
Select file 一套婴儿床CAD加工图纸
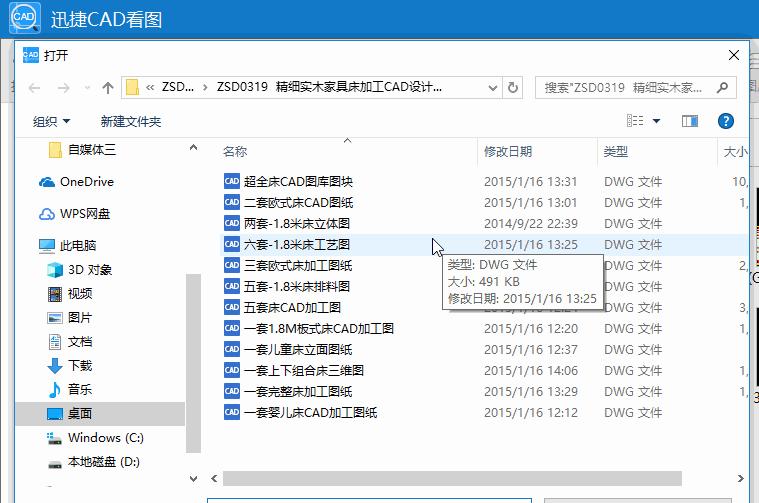(x=310, y=412)
